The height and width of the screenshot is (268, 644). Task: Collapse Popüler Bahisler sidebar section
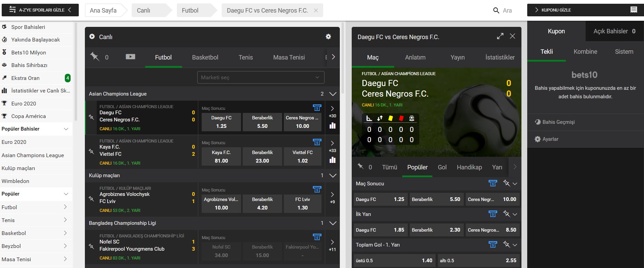point(66,129)
